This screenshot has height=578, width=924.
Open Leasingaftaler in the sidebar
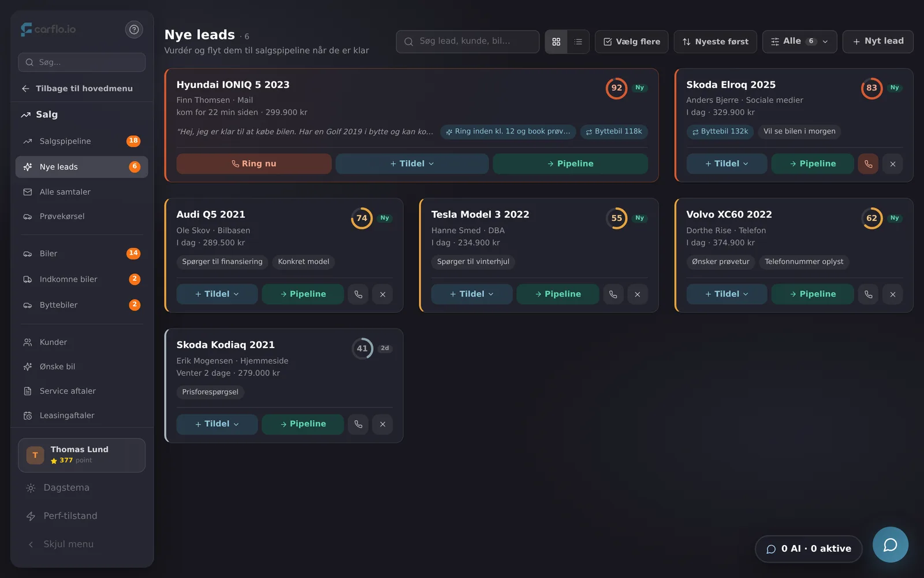pyautogui.click(x=82, y=416)
